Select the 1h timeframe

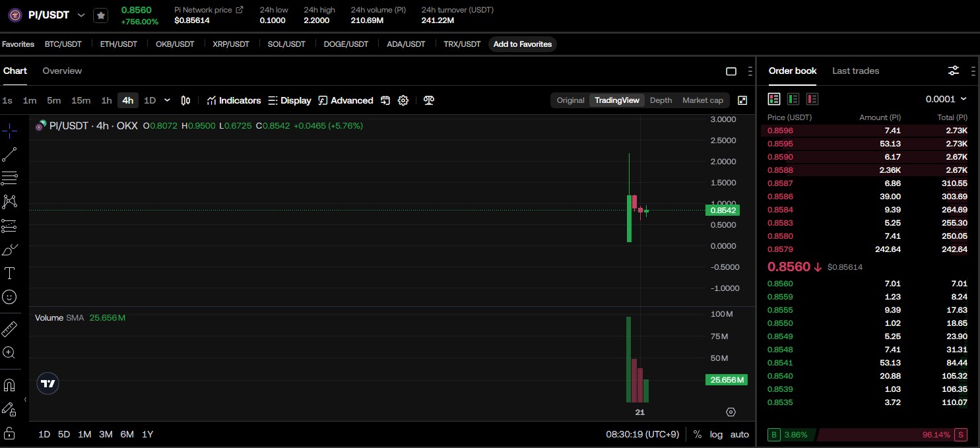coord(106,100)
